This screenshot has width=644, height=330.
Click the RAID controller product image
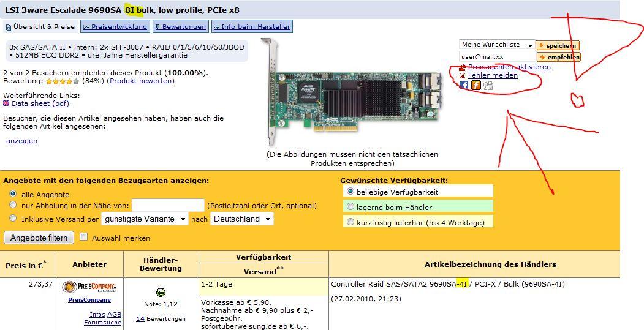coord(352,92)
